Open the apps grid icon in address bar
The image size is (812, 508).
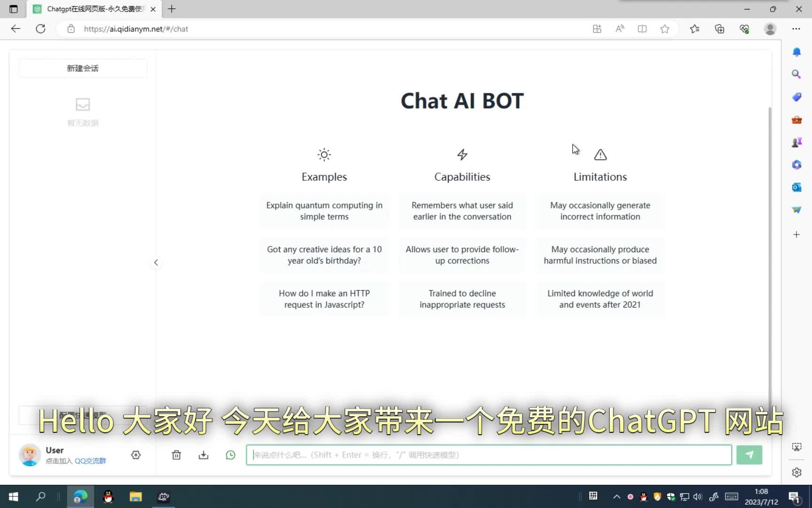tap(597, 29)
